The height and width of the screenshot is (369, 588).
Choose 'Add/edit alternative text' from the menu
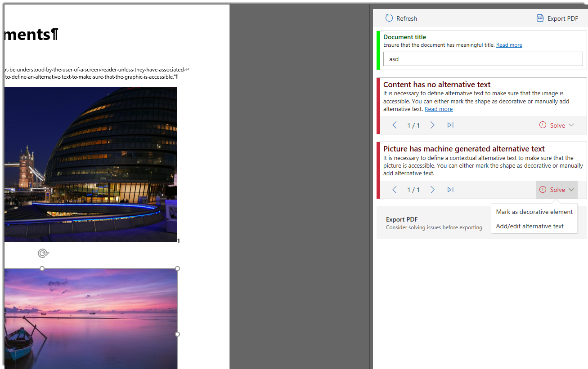point(534,226)
